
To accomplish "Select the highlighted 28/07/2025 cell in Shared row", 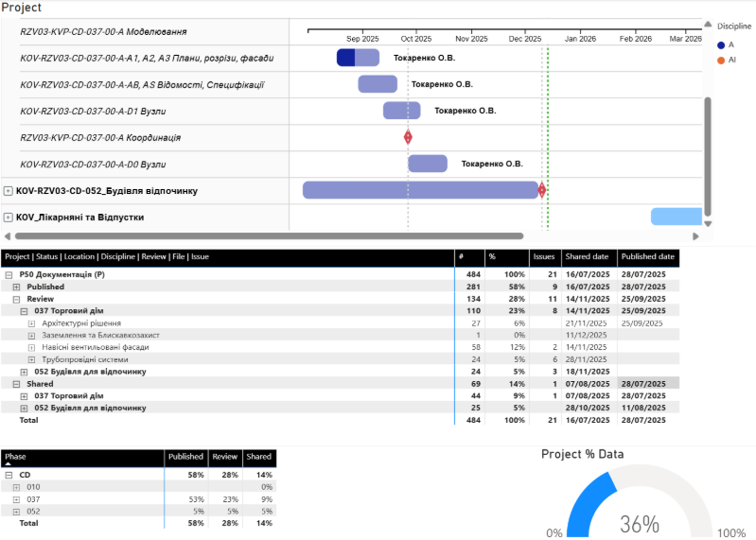I will tap(648, 384).
